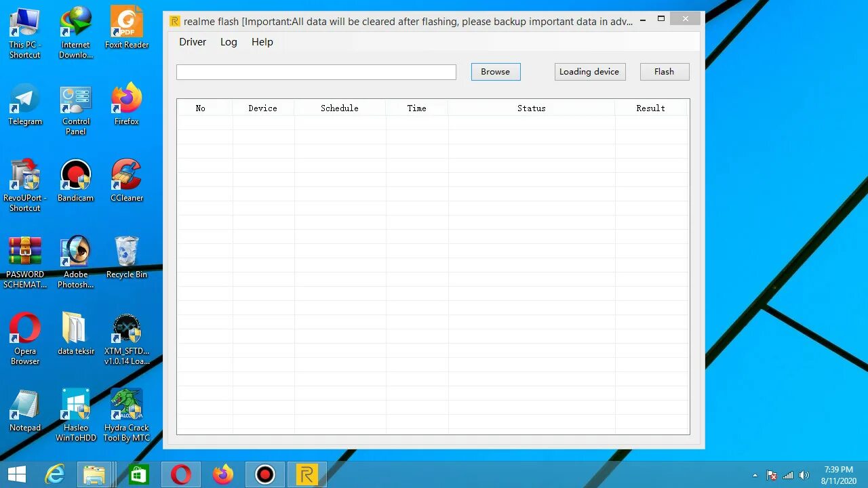Click realme flash taskbar button
Image resolution: width=868 pixels, height=488 pixels.
[307, 474]
